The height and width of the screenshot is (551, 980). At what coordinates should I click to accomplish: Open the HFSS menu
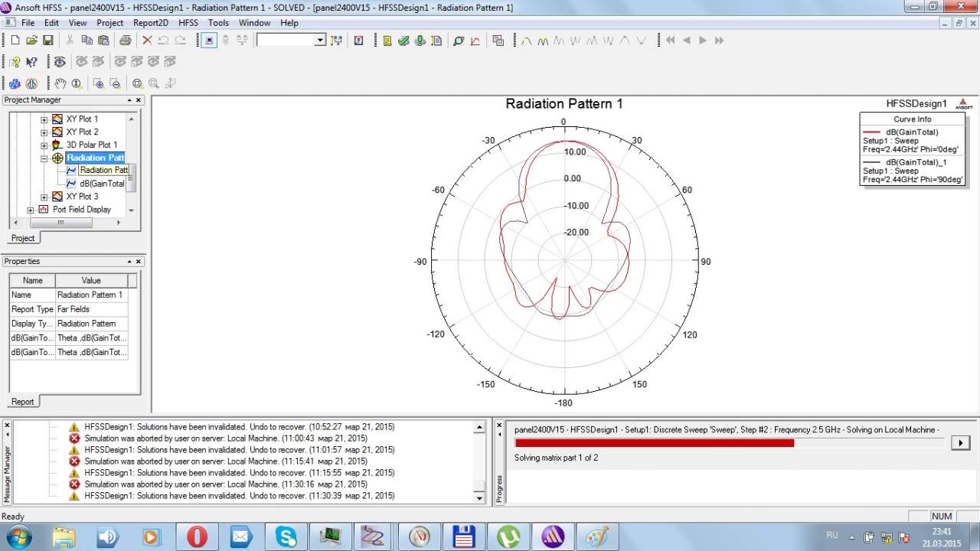pyautogui.click(x=188, y=23)
